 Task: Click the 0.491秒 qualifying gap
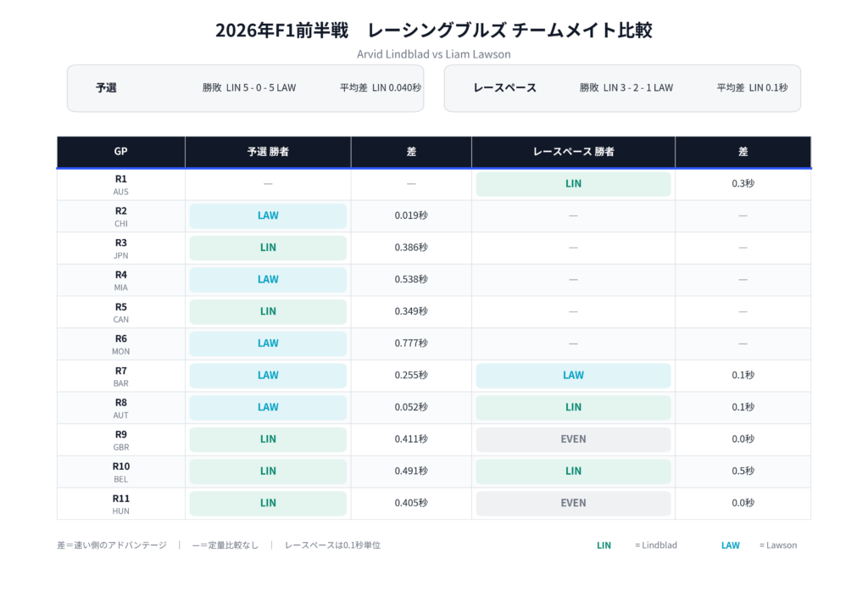[411, 472]
